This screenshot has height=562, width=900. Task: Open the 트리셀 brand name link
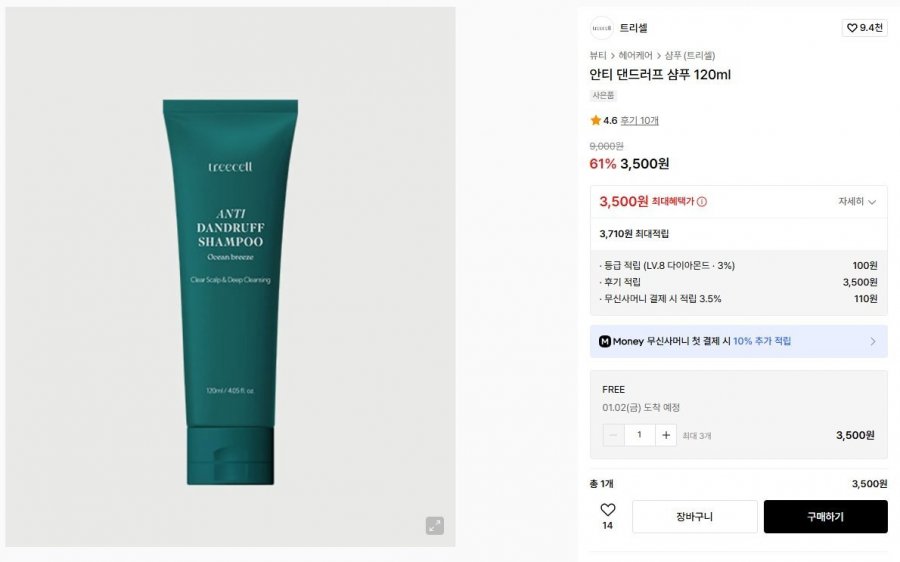click(x=633, y=28)
